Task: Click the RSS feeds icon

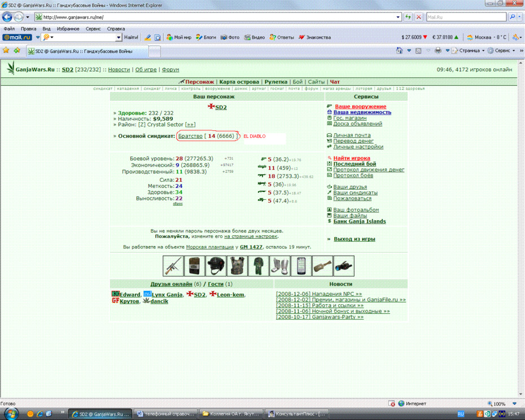Action: [x=418, y=51]
